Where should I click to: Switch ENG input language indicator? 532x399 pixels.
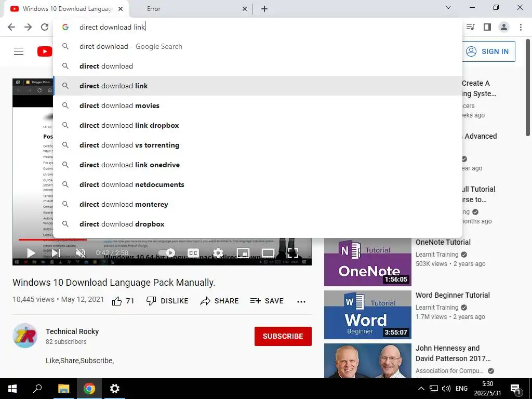461,389
